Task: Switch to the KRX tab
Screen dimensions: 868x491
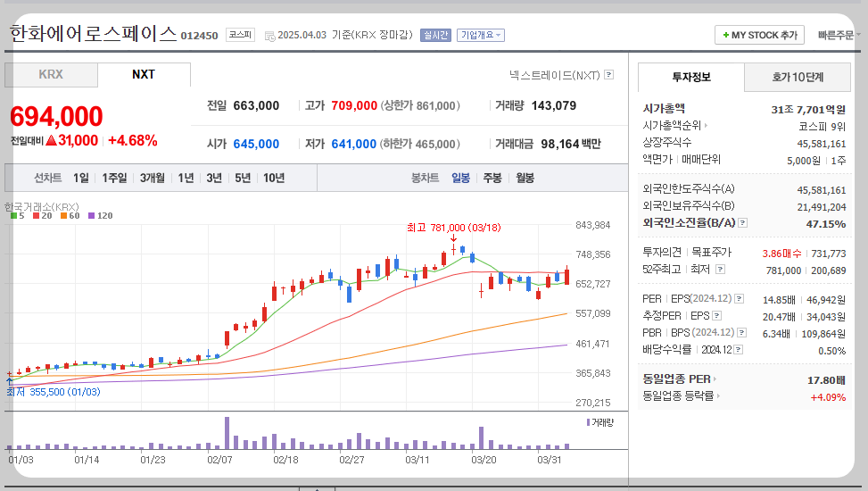Action: [x=51, y=74]
